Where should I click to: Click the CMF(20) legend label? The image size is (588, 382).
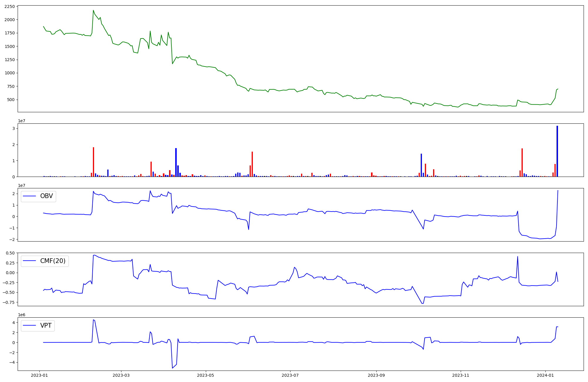click(53, 261)
